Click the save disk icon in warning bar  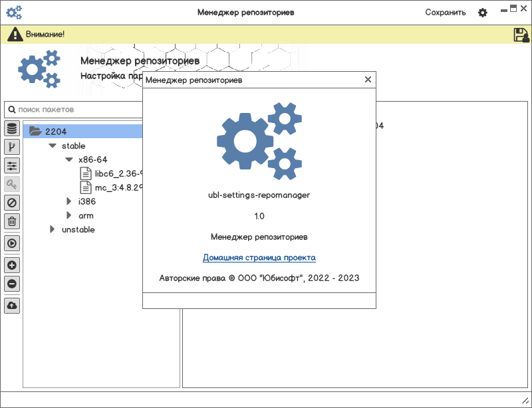click(x=521, y=35)
